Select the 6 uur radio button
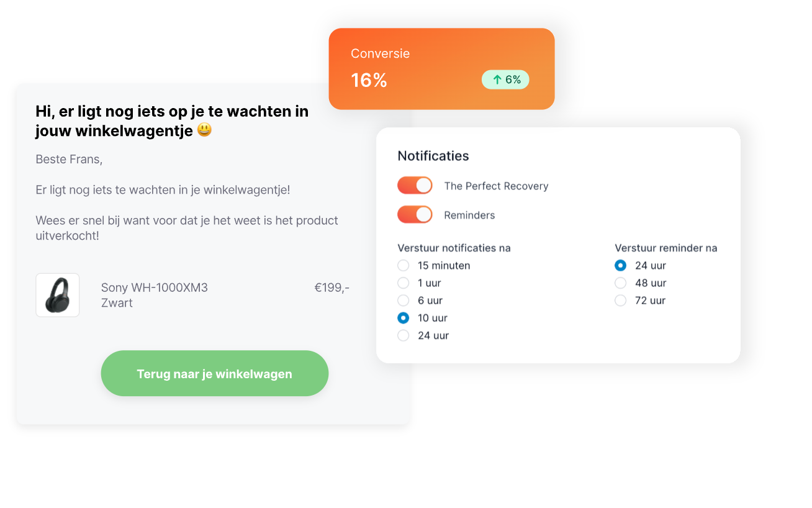This screenshot has height=508, width=812. 404,301
